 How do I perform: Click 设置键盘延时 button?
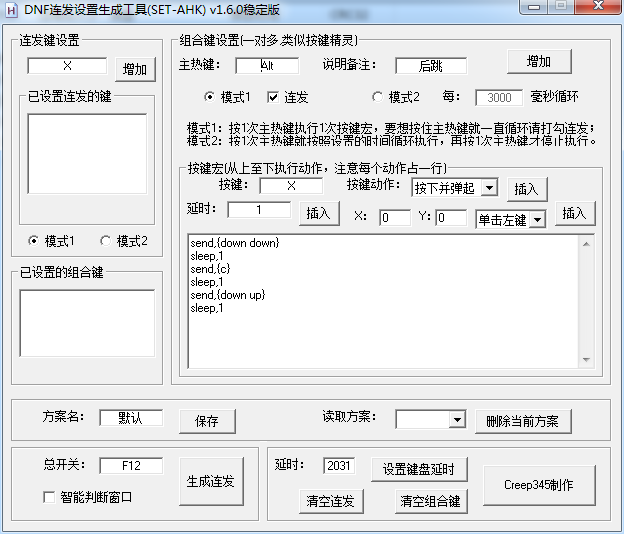(419, 470)
